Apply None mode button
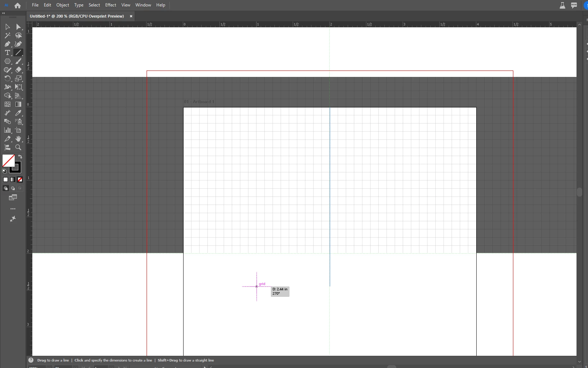This screenshot has height=368, width=588. [20, 180]
